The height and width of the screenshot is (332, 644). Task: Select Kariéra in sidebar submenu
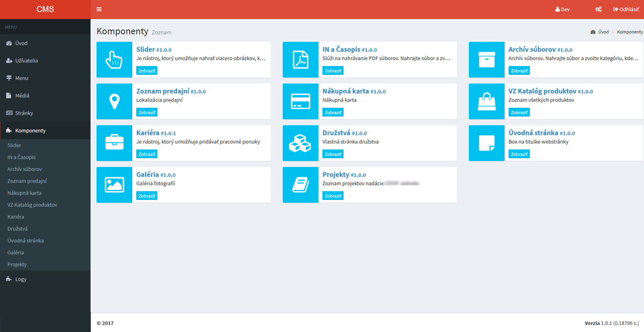[x=16, y=217]
